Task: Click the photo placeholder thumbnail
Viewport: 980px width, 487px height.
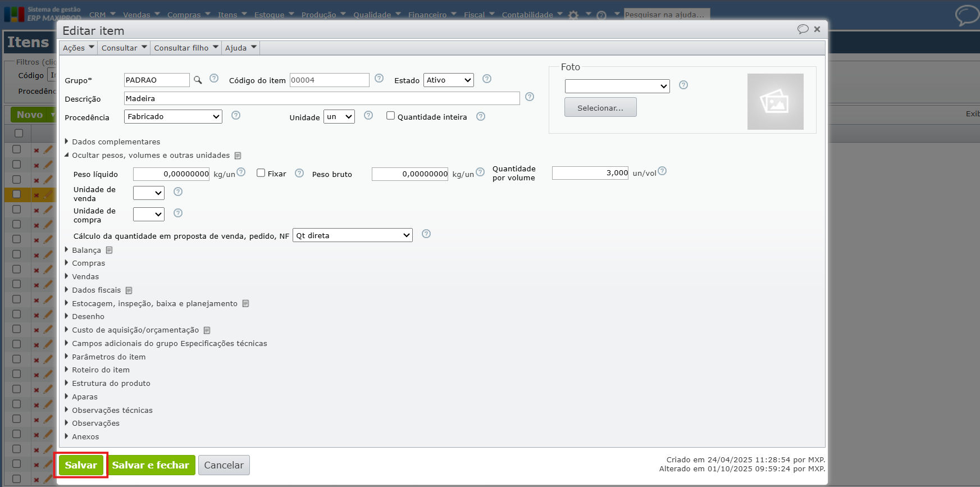Action: tap(775, 102)
